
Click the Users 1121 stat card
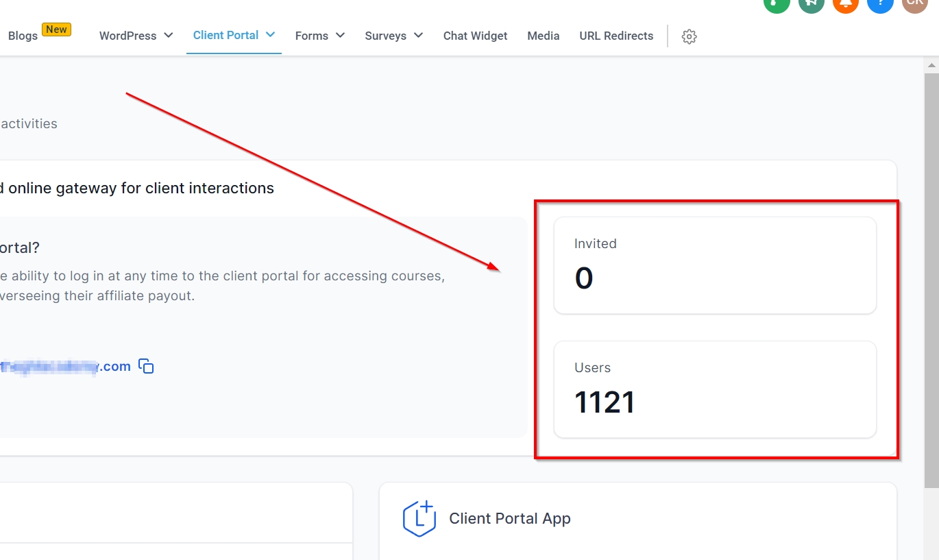[x=714, y=389]
